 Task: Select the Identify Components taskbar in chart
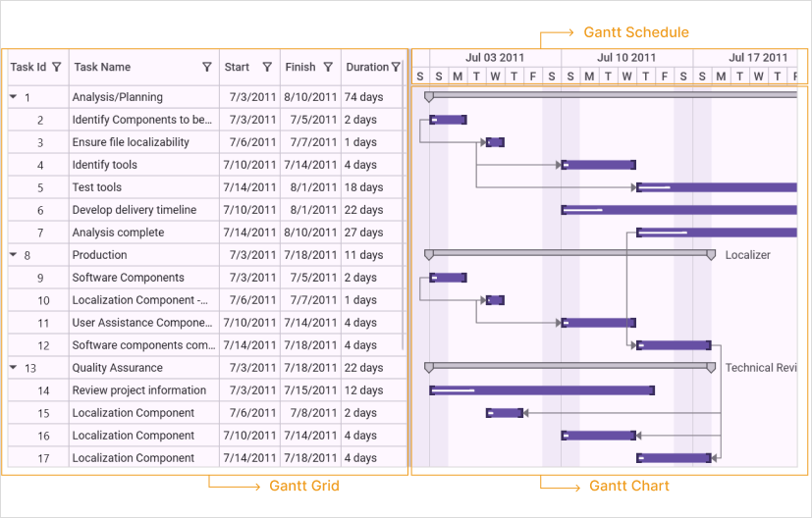pyautogui.click(x=449, y=120)
